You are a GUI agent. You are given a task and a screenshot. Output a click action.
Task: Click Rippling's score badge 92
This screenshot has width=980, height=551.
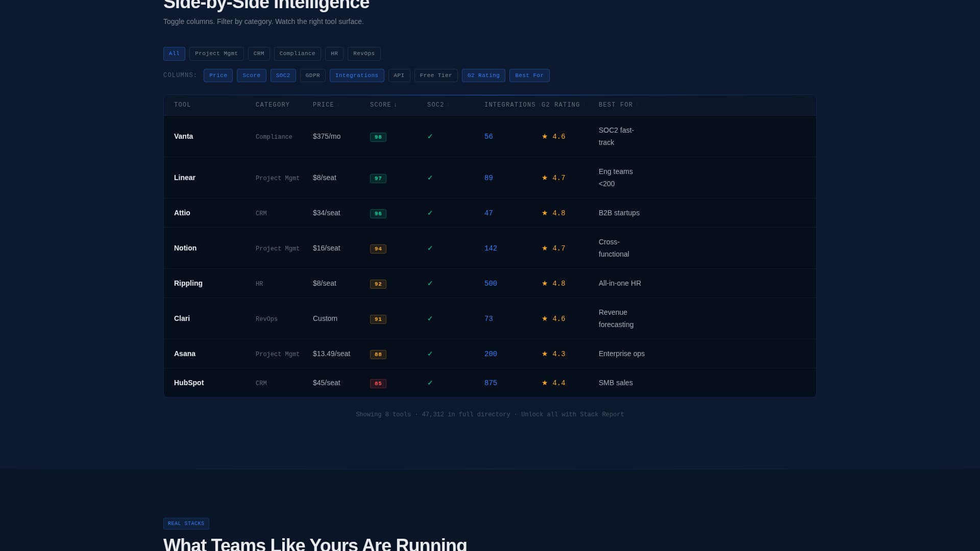378,284
